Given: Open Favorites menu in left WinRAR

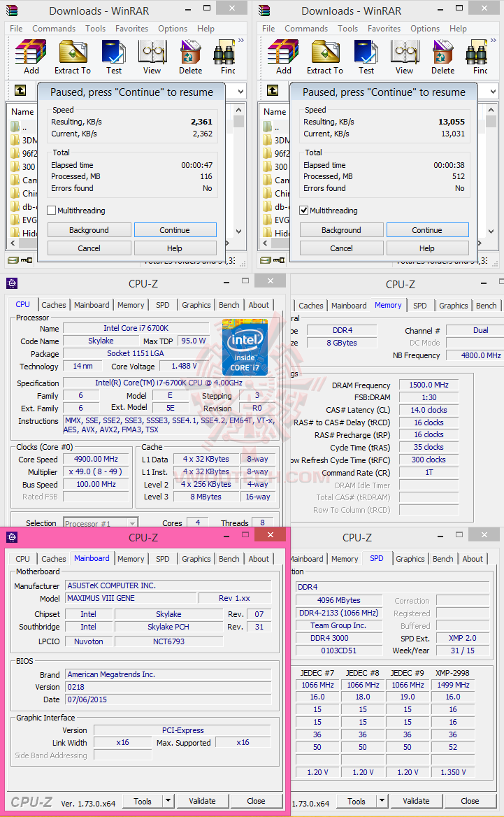Looking at the screenshot, I should [131, 29].
